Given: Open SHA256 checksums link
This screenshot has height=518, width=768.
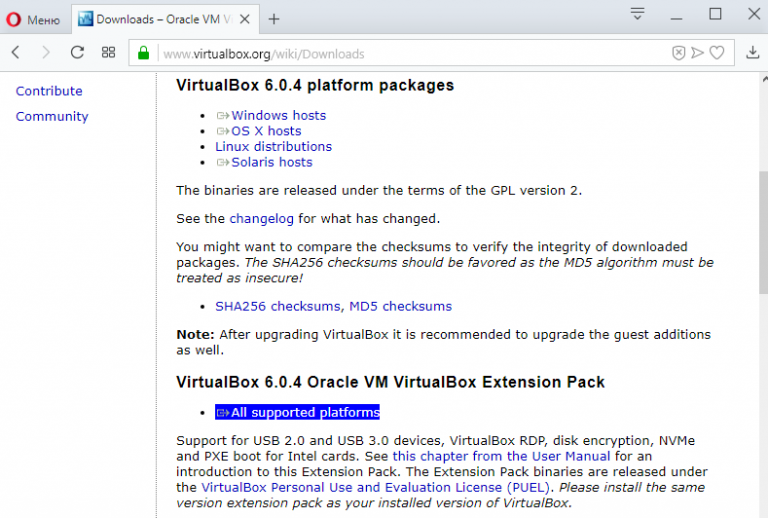Looking at the screenshot, I should click(278, 306).
